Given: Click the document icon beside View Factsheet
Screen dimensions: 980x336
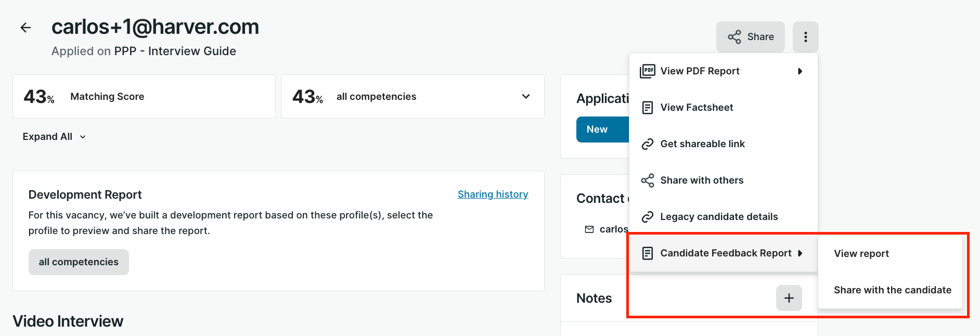Looking at the screenshot, I should coord(648,108).
